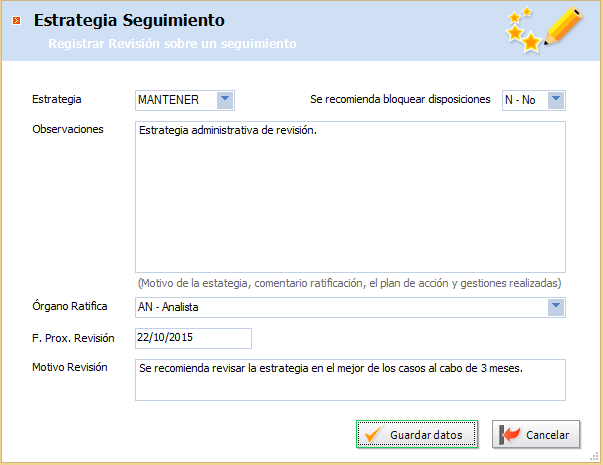Click the red arrow icon on Cancelar
The height and width of the screenshot is (465, 603).
tap(510, 435)
